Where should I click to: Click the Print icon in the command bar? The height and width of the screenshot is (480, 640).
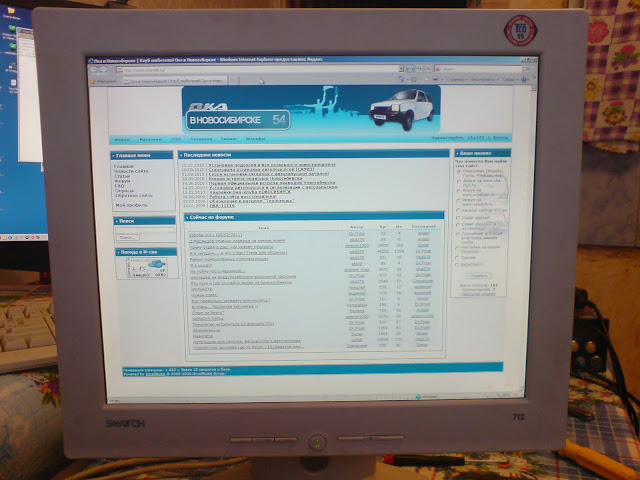pyautogui.click(x=436, y=79)
